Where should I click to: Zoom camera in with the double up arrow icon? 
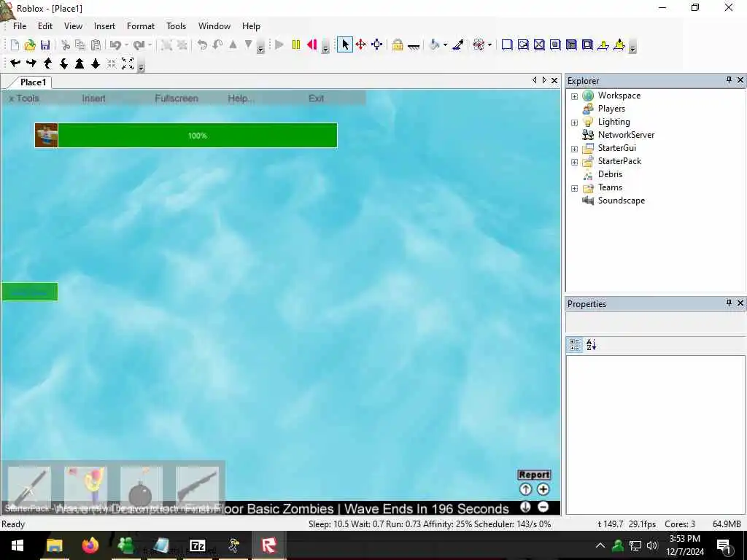(x=80, y=63)
